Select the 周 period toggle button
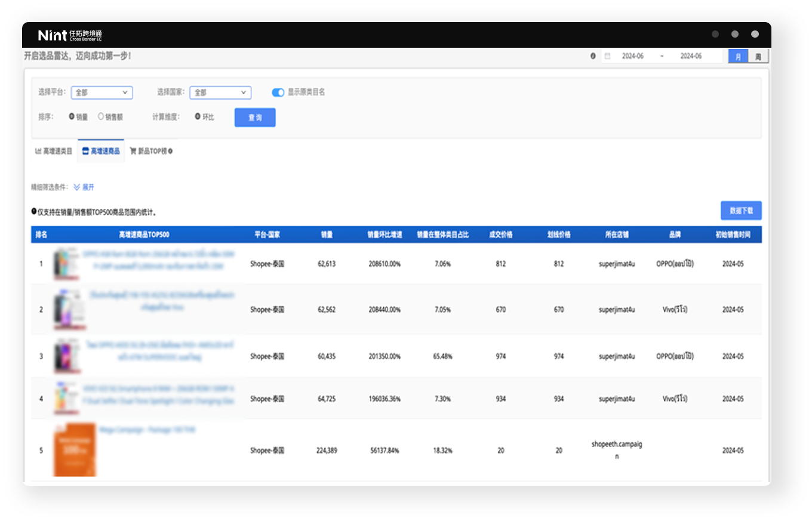 click(758, 57)
